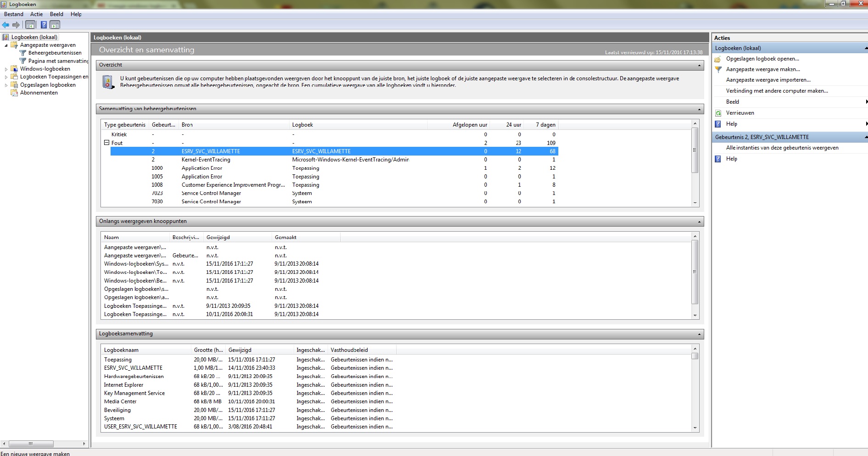Open the Actie menu
The height and width of the screenshot is (456, 868).
click(x=36, y=14)
